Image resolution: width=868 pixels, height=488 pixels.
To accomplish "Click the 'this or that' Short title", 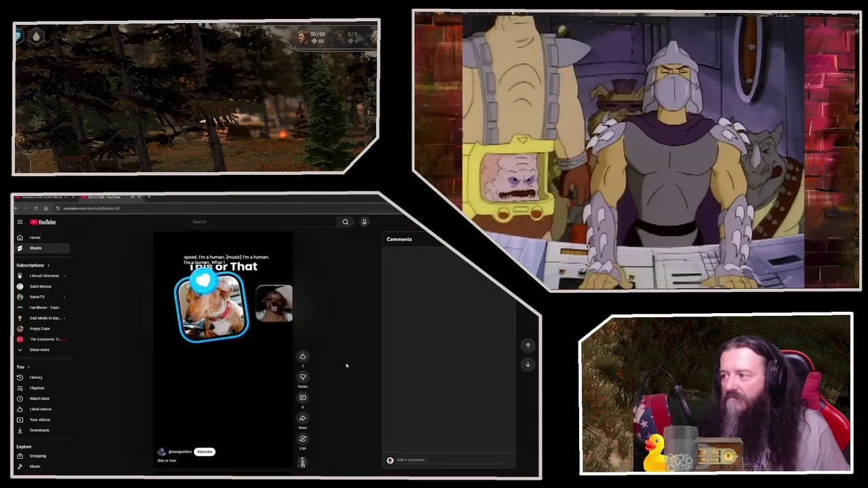I will pos(167,460).
